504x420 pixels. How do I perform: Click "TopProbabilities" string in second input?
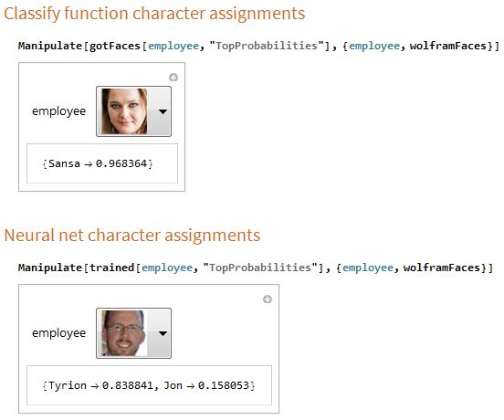click(x=260, y=268)
